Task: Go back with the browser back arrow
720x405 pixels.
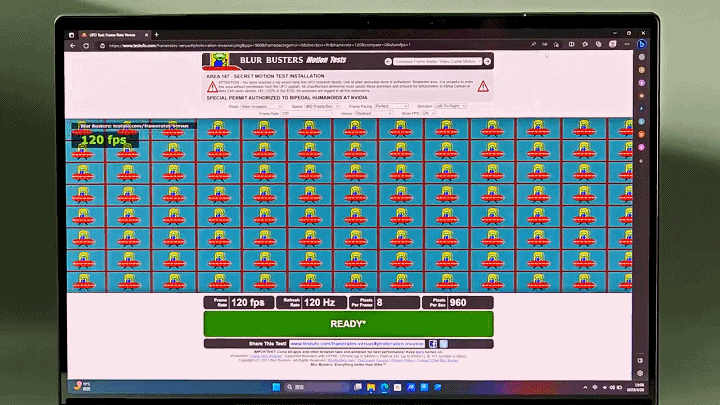Action: coord(73,45)
